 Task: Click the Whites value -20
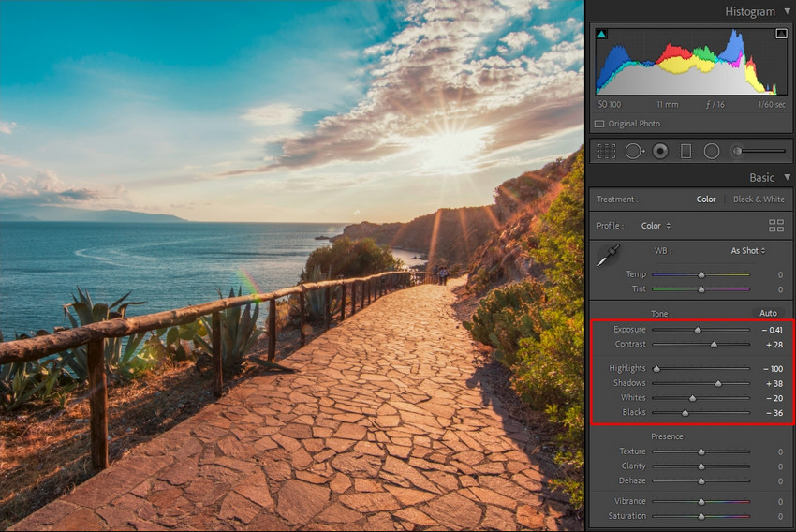click(x=774, y=398)
